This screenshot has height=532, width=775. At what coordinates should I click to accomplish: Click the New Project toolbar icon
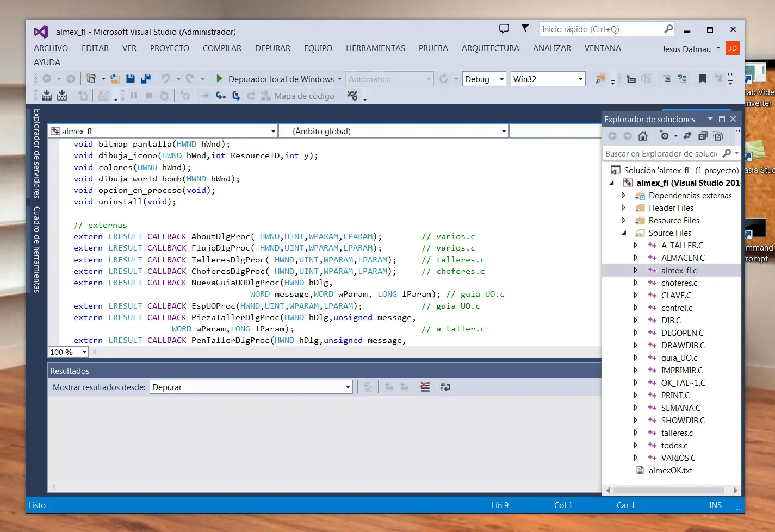[x=91, y=79]
